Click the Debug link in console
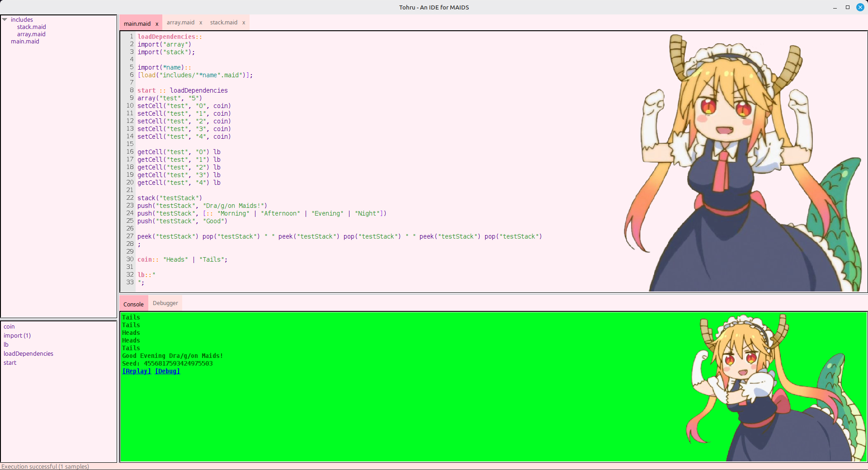The height and width of the screenshot is (470, 868). (167, 371)
